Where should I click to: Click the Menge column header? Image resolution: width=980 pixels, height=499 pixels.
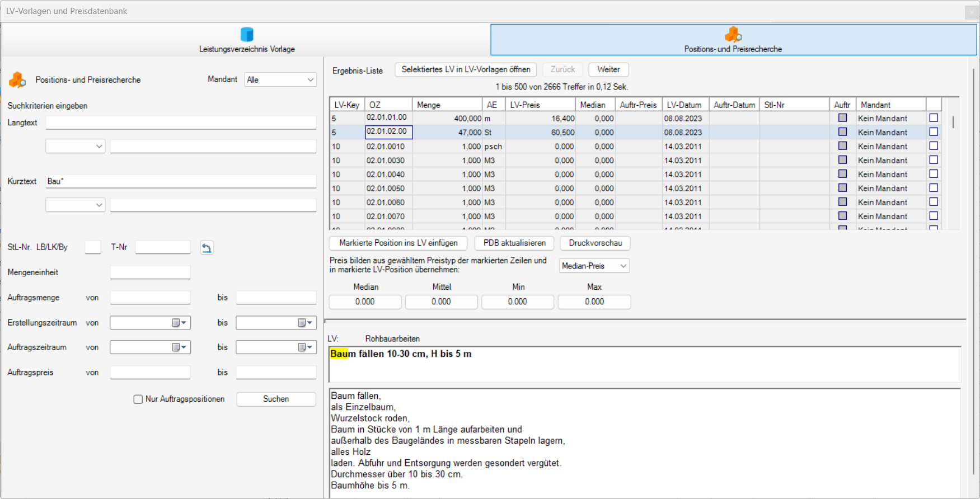(447, 105)
